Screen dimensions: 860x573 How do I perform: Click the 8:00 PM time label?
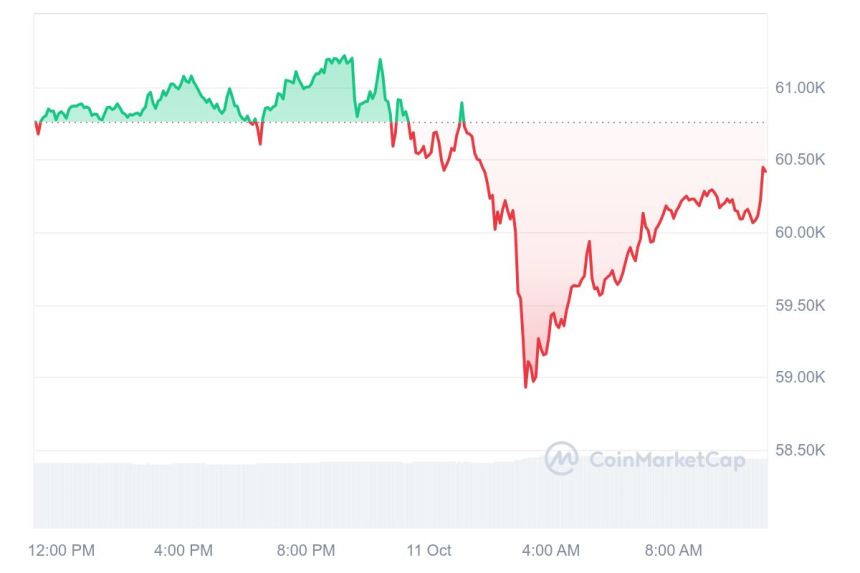point(306,550)
